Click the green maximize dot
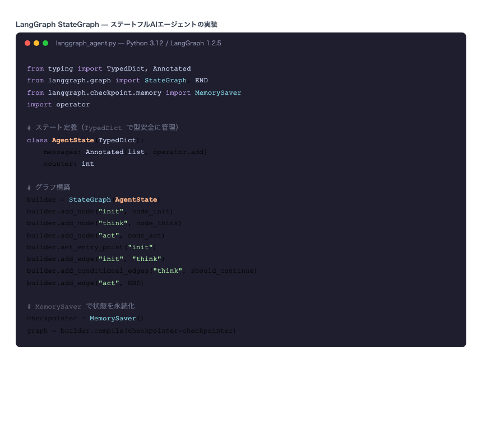 click(x=45, y=43)
